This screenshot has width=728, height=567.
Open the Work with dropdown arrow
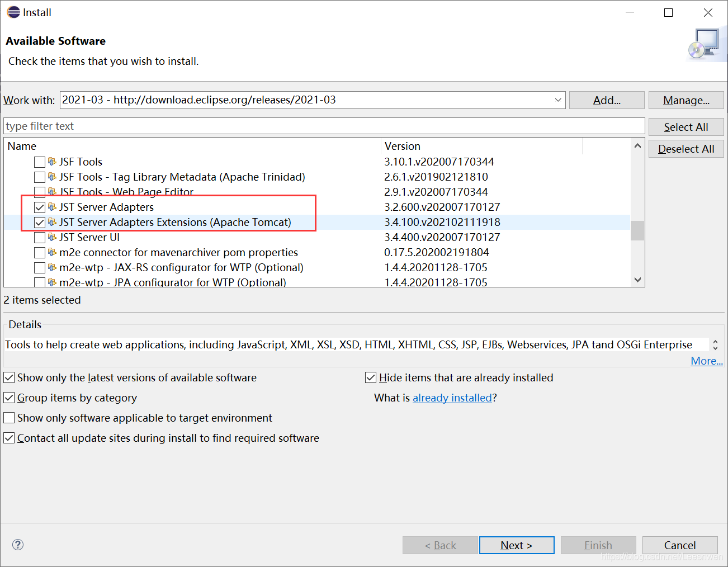(558, 100)
